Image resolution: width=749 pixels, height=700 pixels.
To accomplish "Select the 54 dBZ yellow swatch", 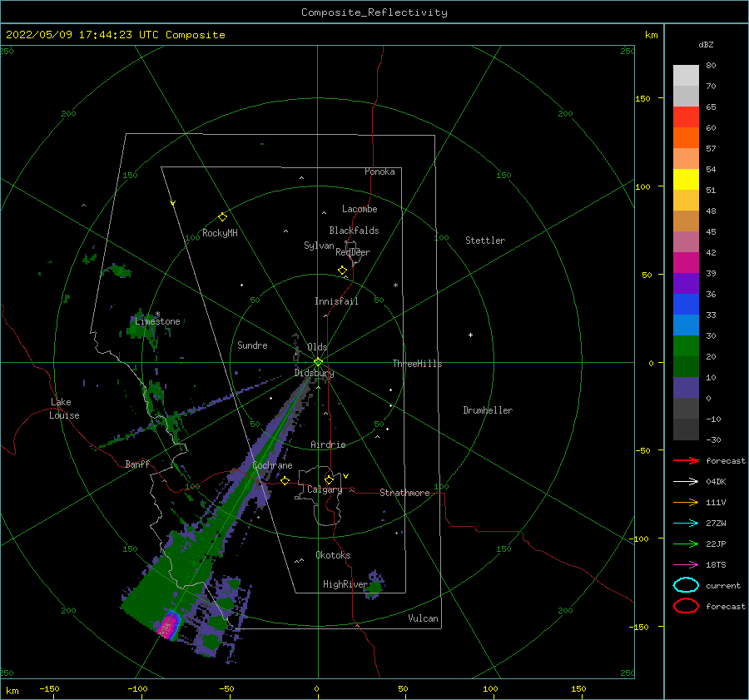I will pos(686,179).
